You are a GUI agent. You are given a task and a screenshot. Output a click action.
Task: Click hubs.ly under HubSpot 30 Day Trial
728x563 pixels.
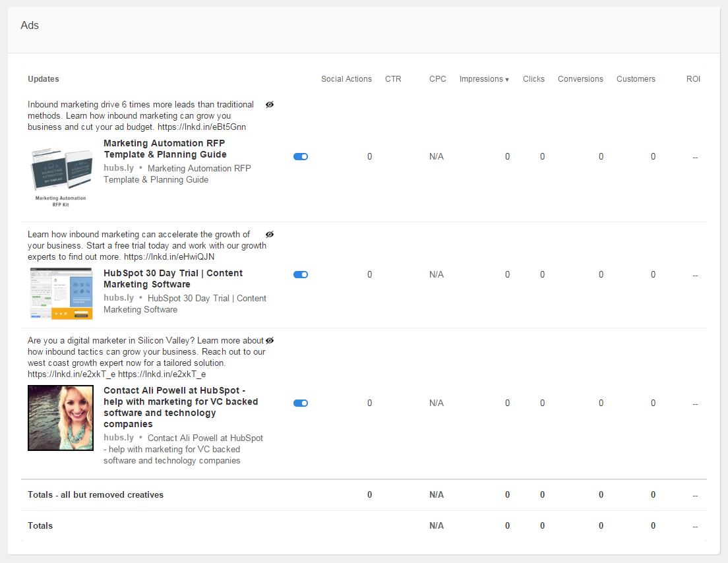119,298
